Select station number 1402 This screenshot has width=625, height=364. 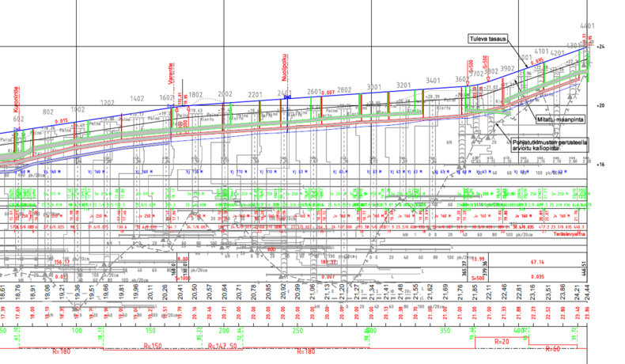point(137,98)
